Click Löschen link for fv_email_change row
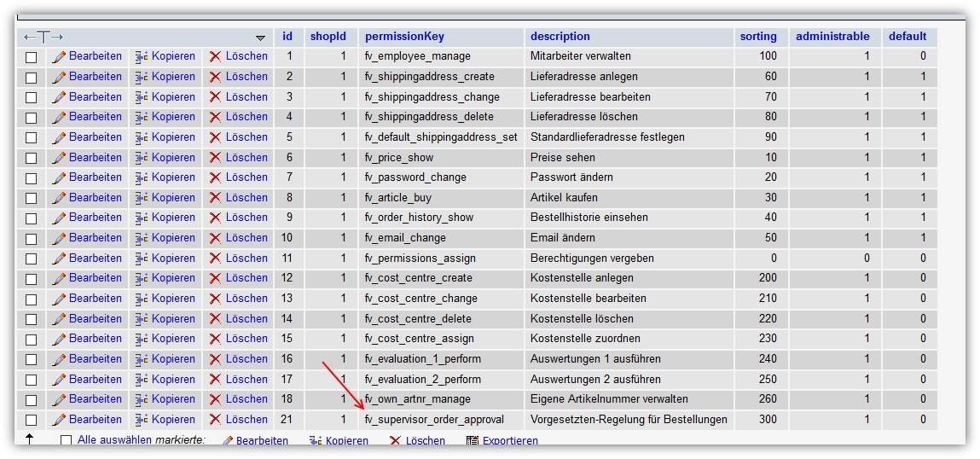The width and height of the screenshot is (980, 459). [x=246, y=238]
